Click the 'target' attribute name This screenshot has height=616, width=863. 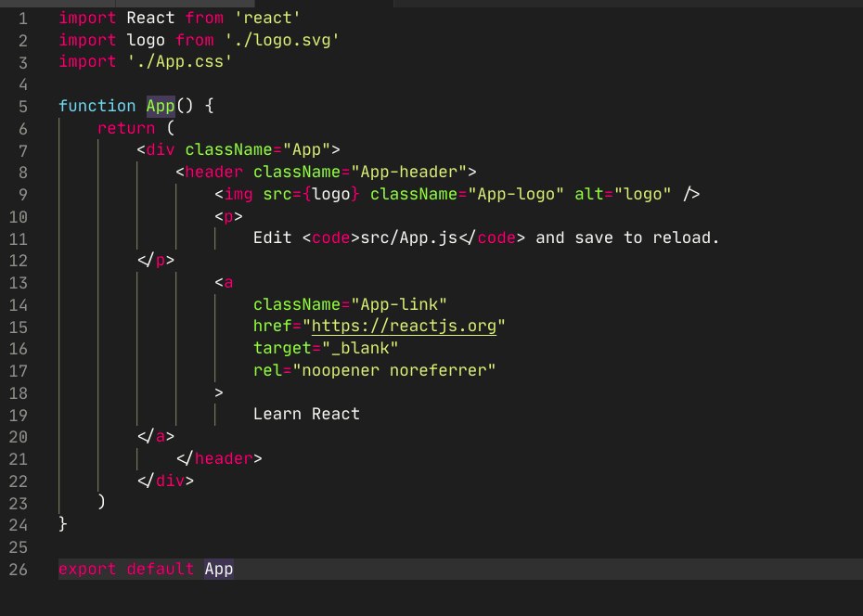tap(282, 348)
